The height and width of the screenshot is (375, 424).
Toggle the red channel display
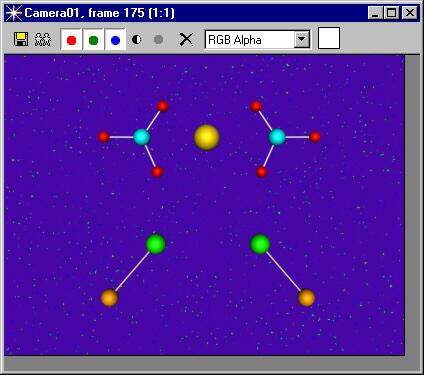coord(71,40)
